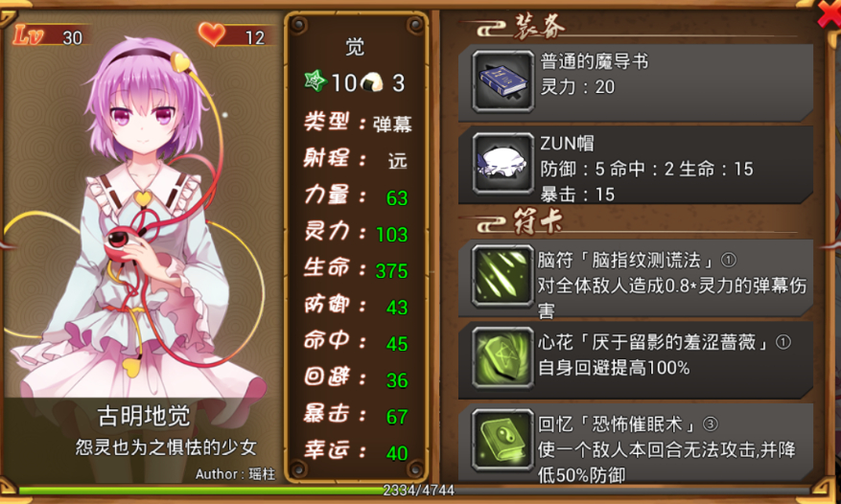Image resolution: width=841 pixels, height=504 pixels.
Task: Open the 普通的魔导书 equipment entry
Action: click(x=636, y=82)
